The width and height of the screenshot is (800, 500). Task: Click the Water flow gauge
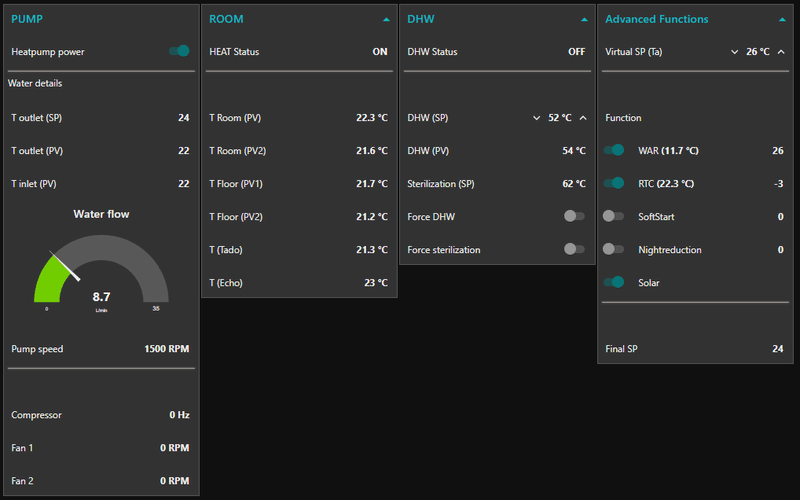101,270
